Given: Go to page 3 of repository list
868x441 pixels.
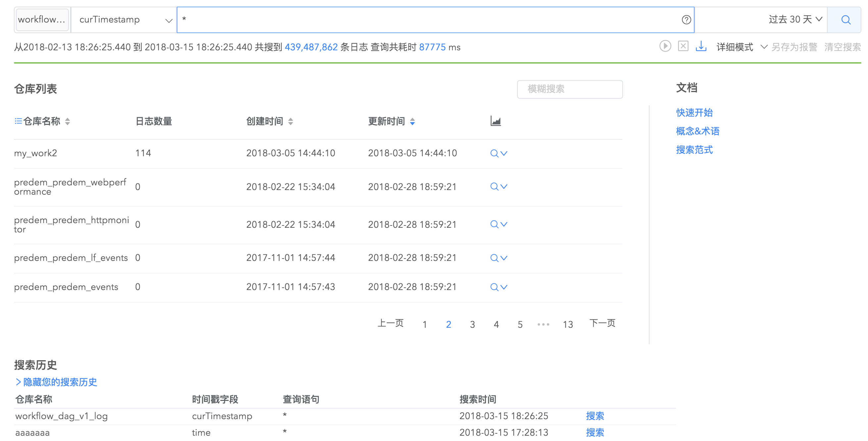Looking at the screenshot, I should pyautogui.click(x=472, y=324).
